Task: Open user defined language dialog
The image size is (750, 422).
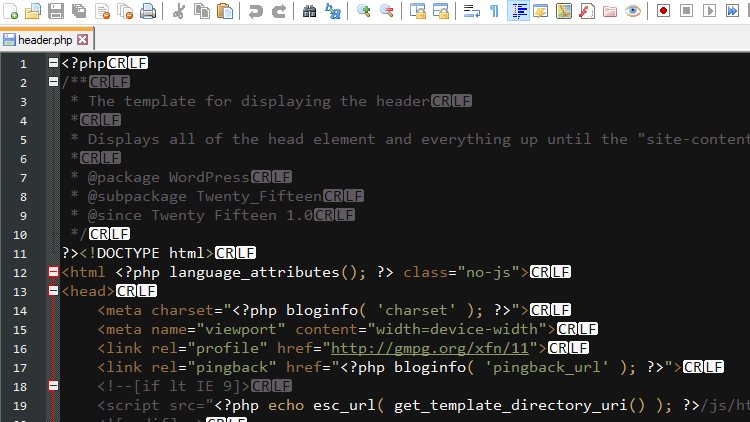Action: tap(541, 11)
